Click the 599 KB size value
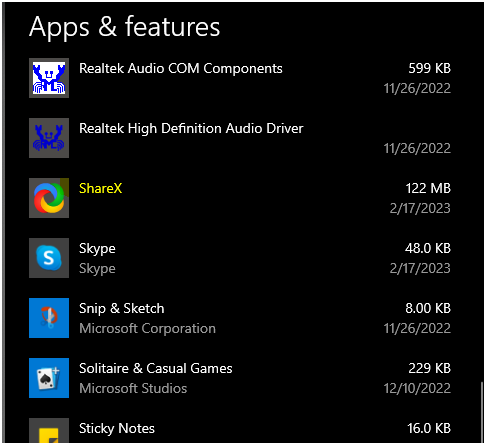Screen dimensions: 486x445 [x=430, y=69]
